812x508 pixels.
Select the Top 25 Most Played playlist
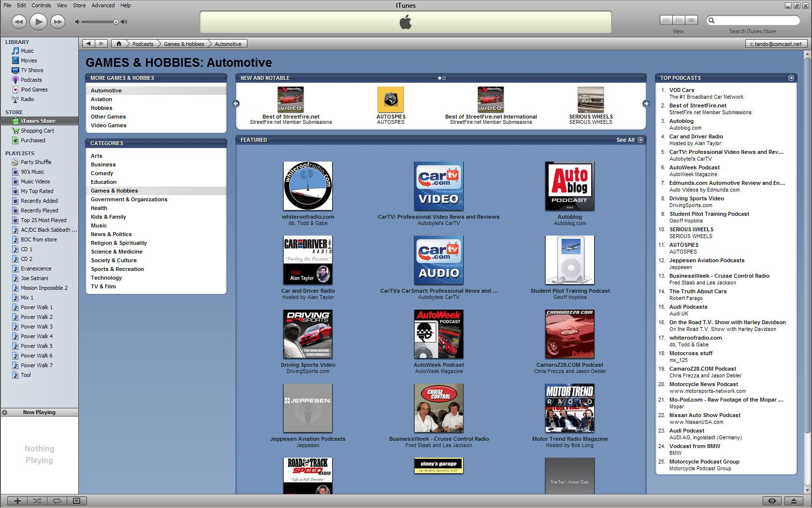coord(43,220)
